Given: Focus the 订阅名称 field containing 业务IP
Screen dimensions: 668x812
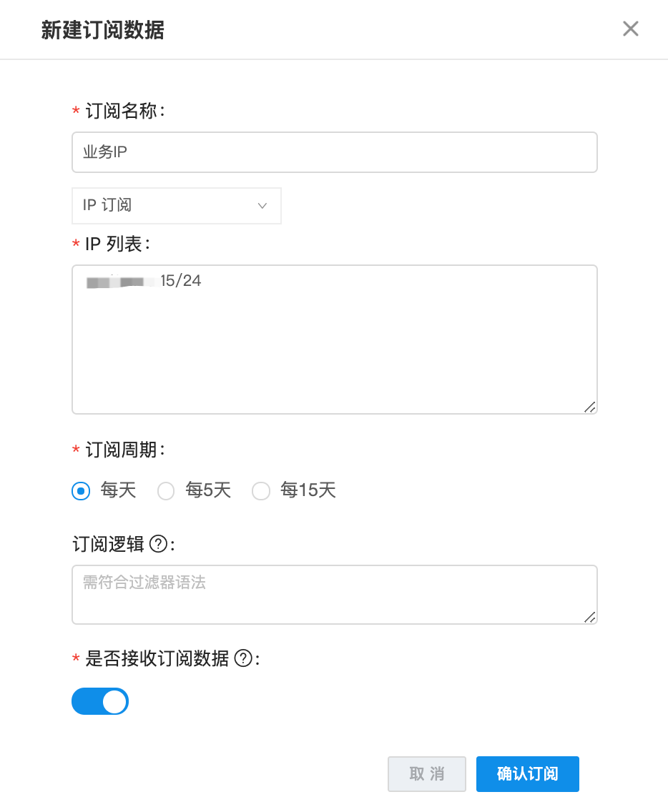Looking at the screenshot, I should 334,152.
